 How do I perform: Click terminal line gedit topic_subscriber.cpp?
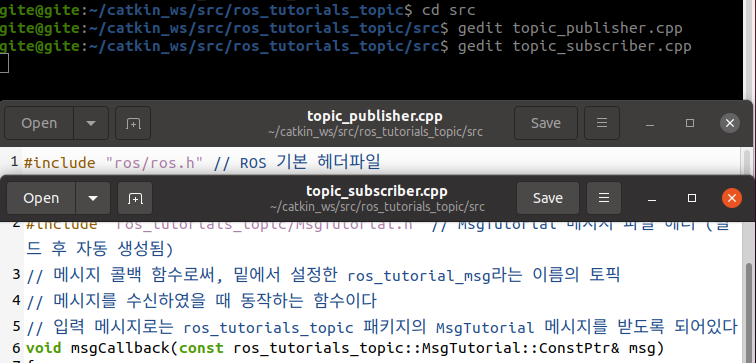tap(346, 46)
